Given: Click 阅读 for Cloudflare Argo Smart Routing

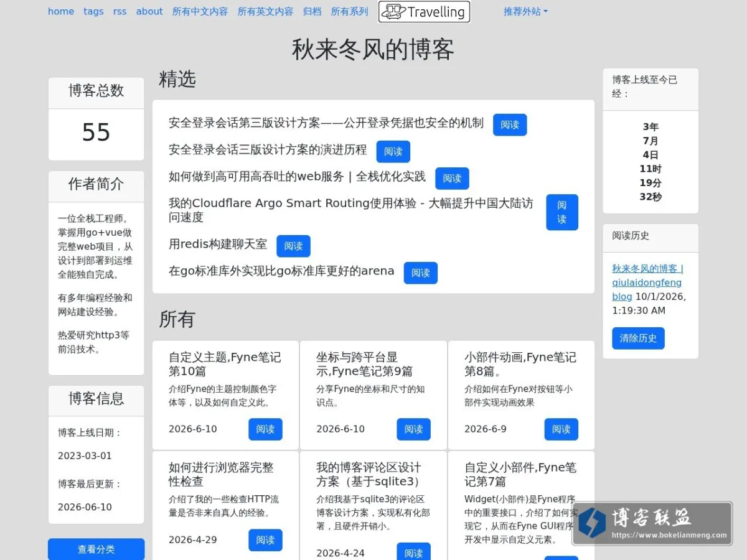Looking at the screenshot, I should (562, 212).
